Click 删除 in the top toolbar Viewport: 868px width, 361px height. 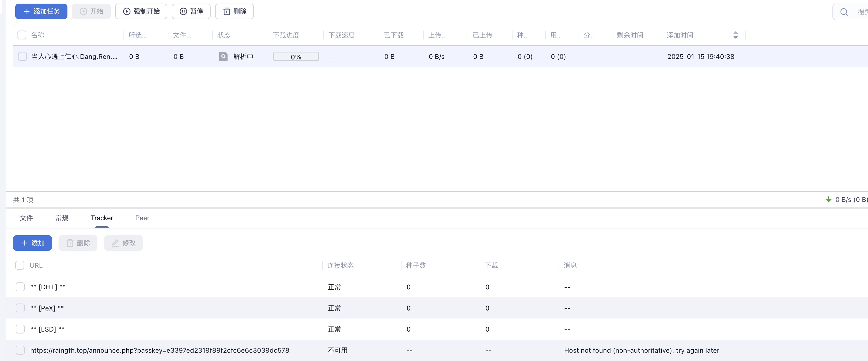(x=234, y=11)
